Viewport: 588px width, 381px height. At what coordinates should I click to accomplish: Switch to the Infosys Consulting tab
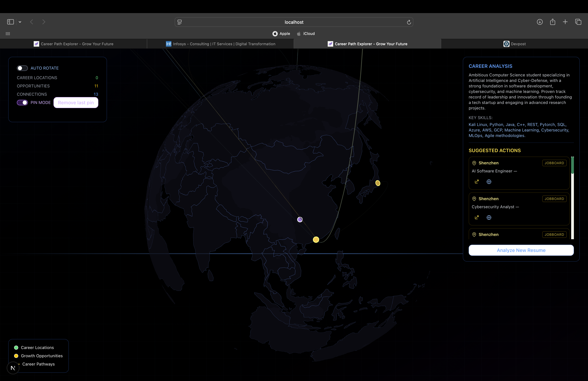click(x=220, y=44)
